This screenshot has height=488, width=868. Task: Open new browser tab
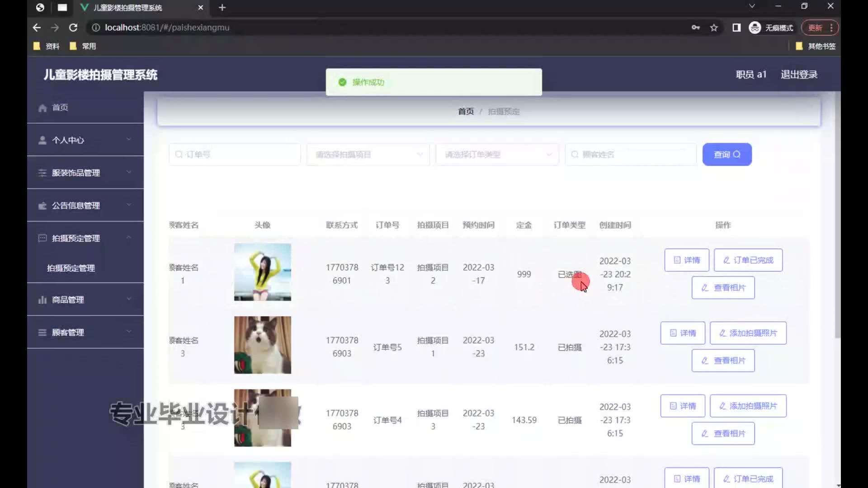[222, 8]
